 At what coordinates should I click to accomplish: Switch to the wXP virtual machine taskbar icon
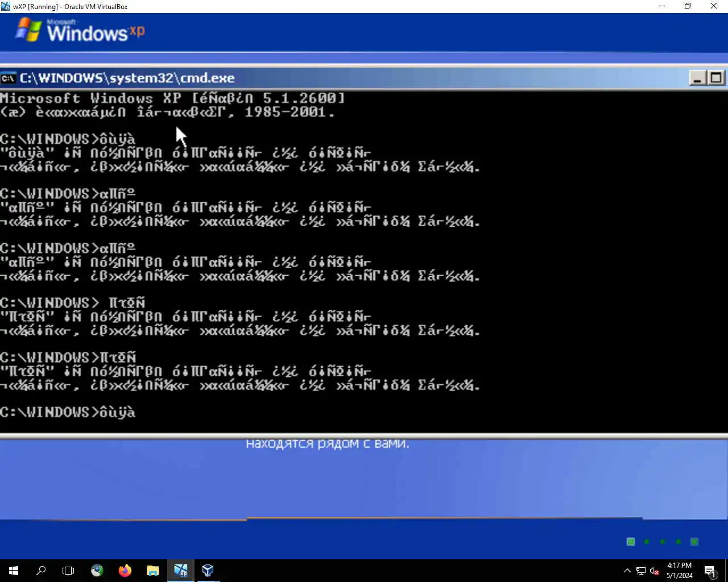[x=180, y=570]
